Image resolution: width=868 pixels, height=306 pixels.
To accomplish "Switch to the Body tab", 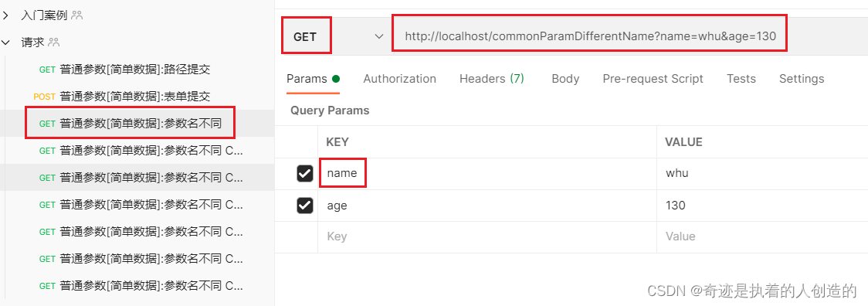I will click(x=565, y=79).
